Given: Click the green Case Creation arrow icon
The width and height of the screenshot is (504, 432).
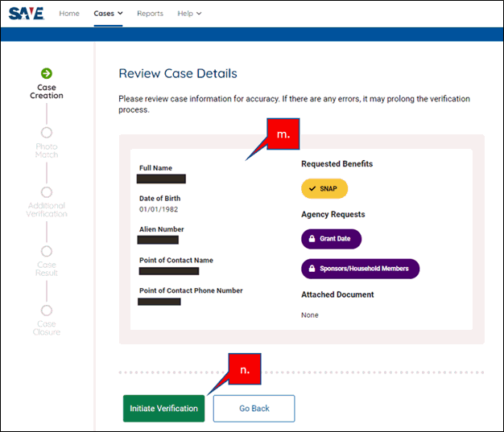Looking at the screenshot, I should pos(47,73).
